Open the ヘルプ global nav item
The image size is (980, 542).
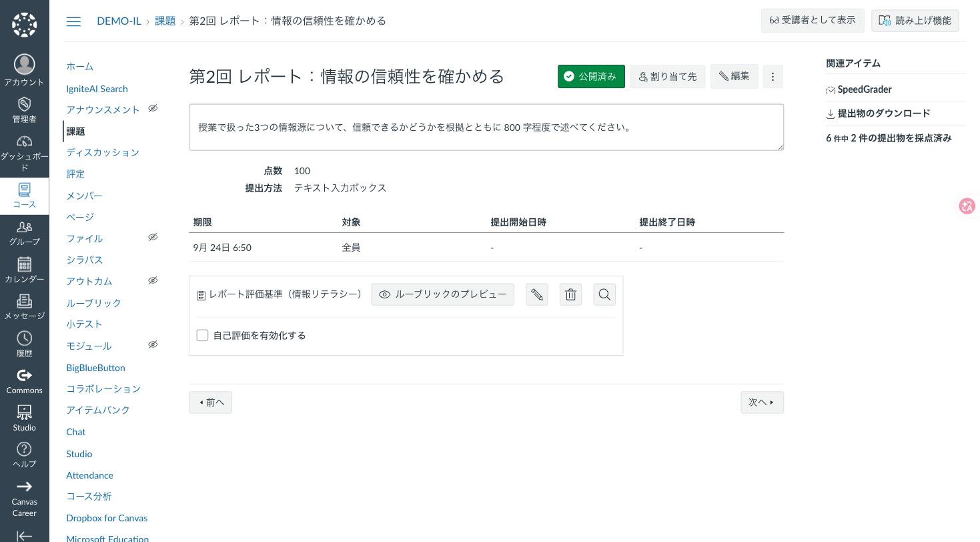(24, 455)
